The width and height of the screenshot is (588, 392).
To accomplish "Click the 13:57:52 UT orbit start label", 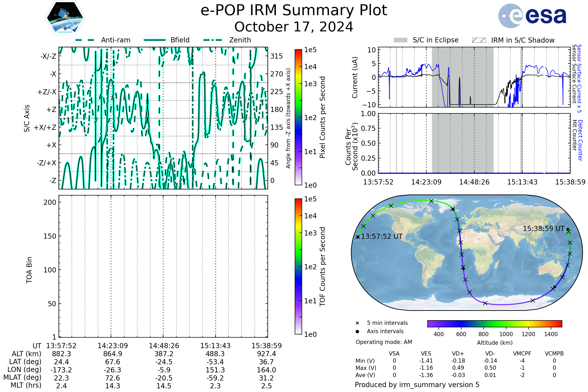I will click(382, 236).
